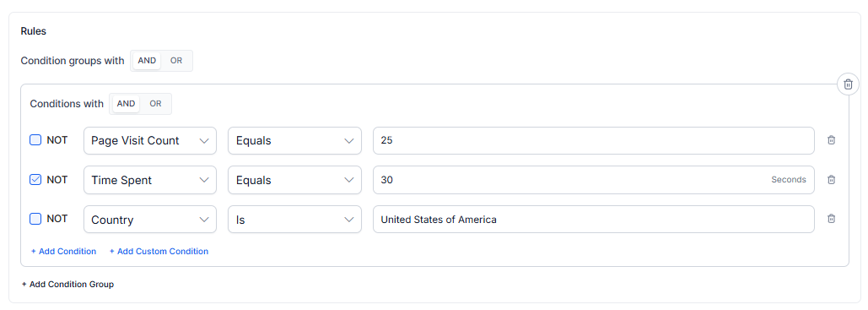Expand the Is operator dropdown for Country
Viewport: 868px width, 310px height.
(294, 220)
